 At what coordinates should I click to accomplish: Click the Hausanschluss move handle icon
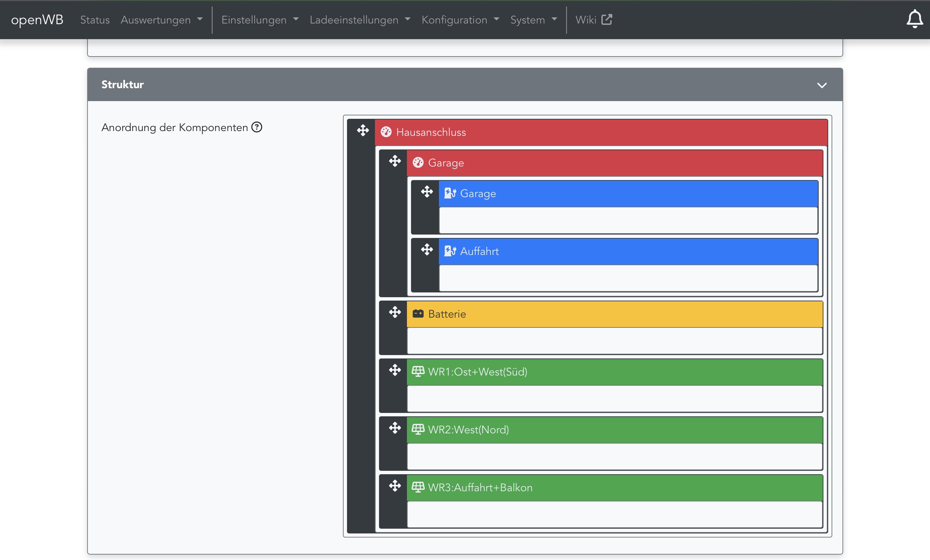363,131
